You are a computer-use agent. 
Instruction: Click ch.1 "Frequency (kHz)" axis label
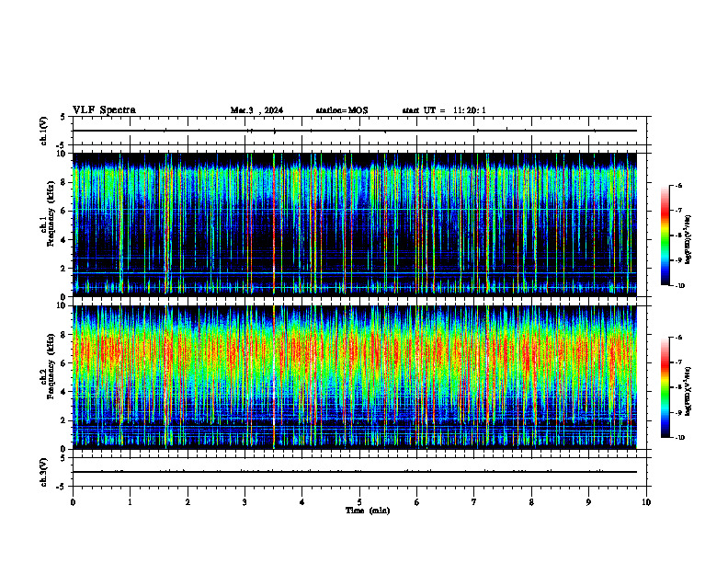(51, 213)
